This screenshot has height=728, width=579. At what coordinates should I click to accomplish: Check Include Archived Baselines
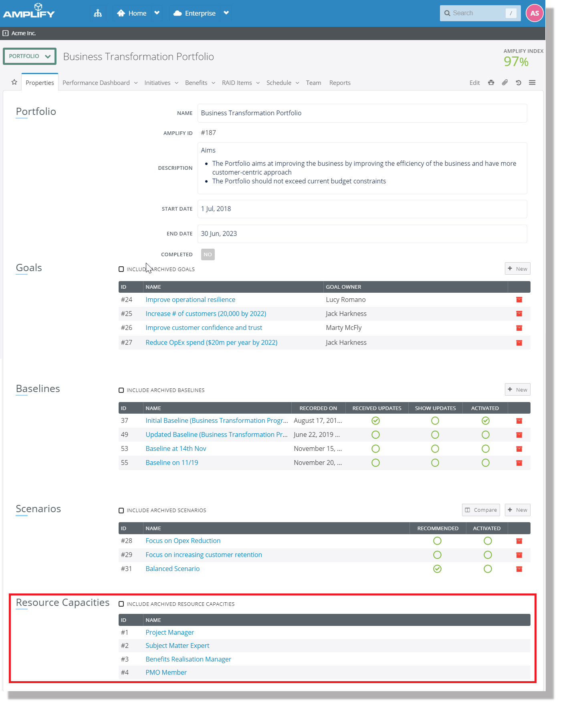coord(121,390)
